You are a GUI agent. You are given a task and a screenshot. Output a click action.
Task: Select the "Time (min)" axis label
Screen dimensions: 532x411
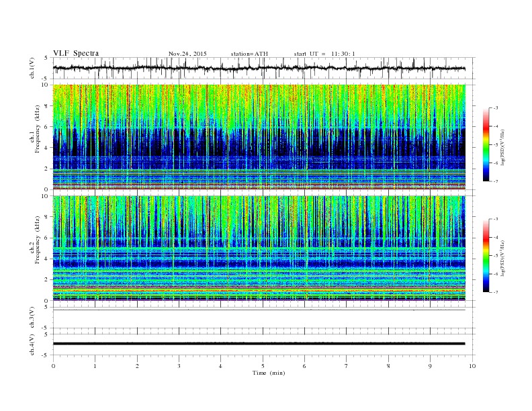[269, 373]
